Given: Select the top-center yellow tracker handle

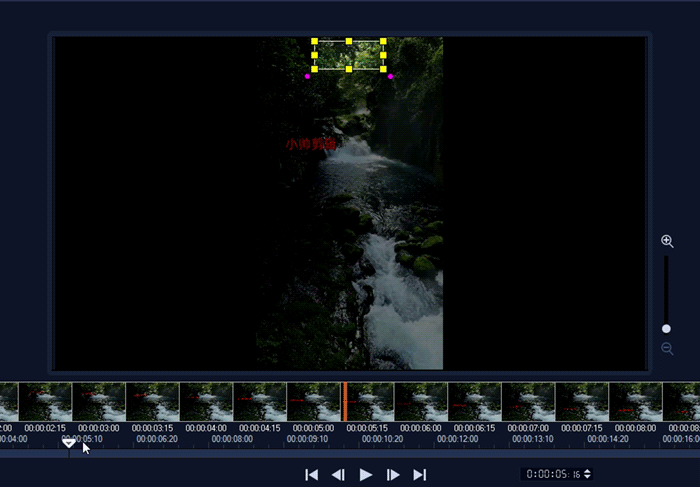Looking at the screenshot, I should [349, 41].
